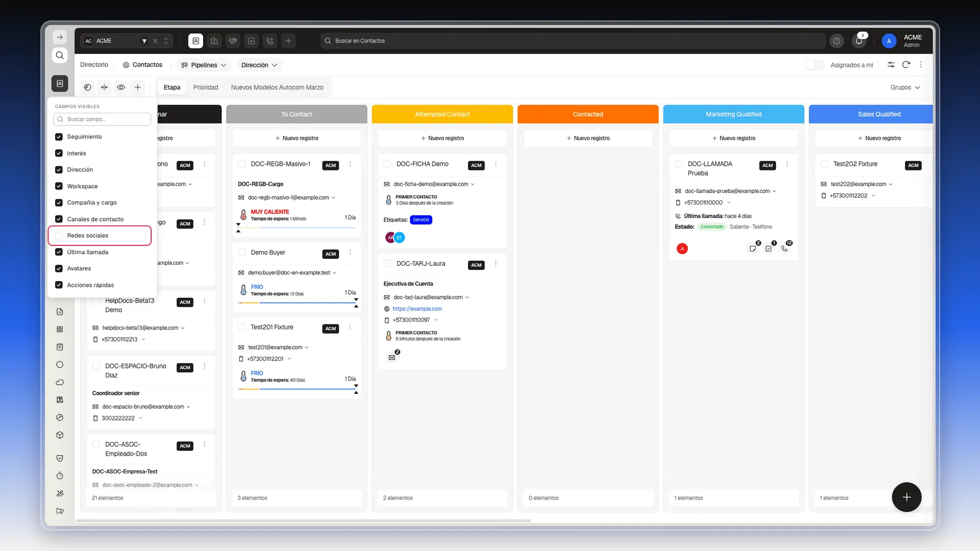Check the Redes sociales field checkbox
The width and height of the screenshot is (980, 551).
[59, 236]
